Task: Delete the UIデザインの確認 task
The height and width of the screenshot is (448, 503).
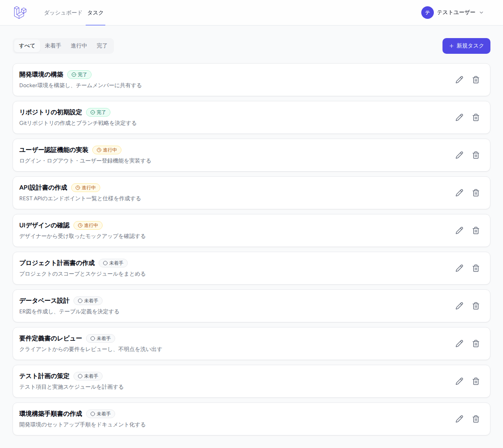Action: pyautogui.click(x=476, y=230)
